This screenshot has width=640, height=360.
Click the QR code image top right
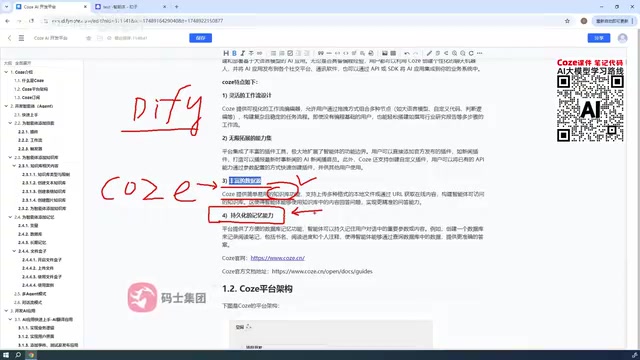point(590,109)
